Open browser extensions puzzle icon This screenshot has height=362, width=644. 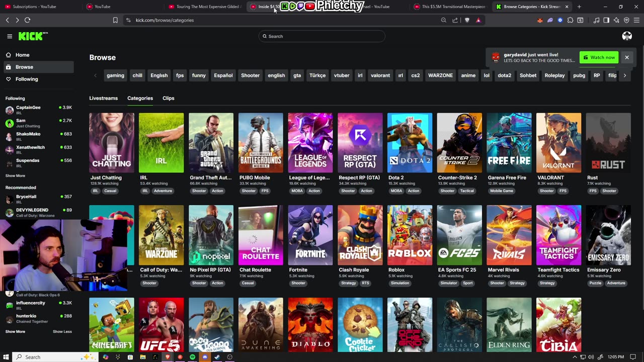(x=570, y=20)
